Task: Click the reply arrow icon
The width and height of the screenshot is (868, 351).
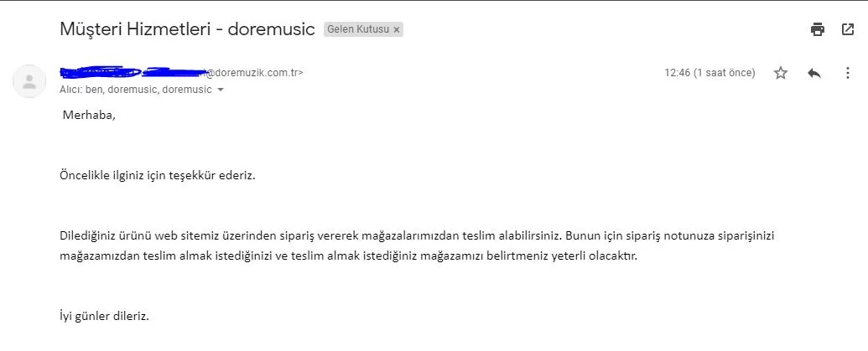Action: (x=813, y=73)
